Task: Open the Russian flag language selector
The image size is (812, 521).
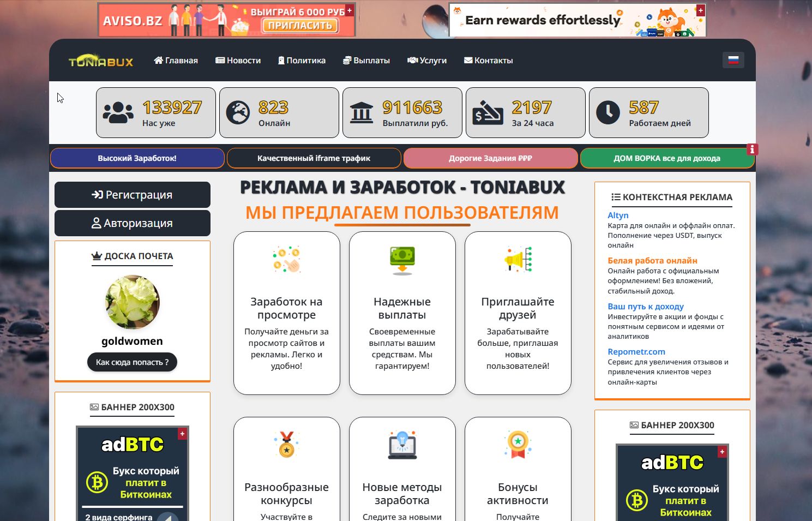Action: point(733,60)
